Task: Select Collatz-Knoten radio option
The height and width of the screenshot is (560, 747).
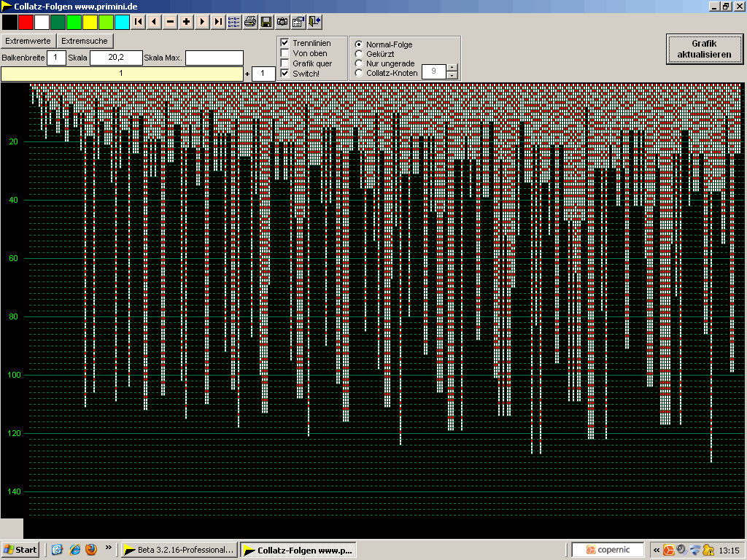Action: click(359, 73)
